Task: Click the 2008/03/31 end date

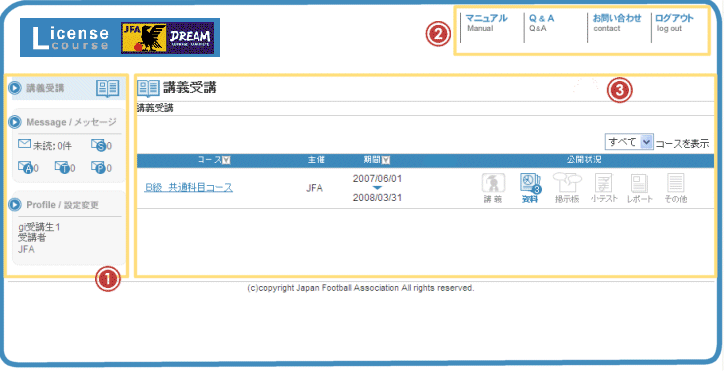Action: pyautogui.click(x=377, y=198)
